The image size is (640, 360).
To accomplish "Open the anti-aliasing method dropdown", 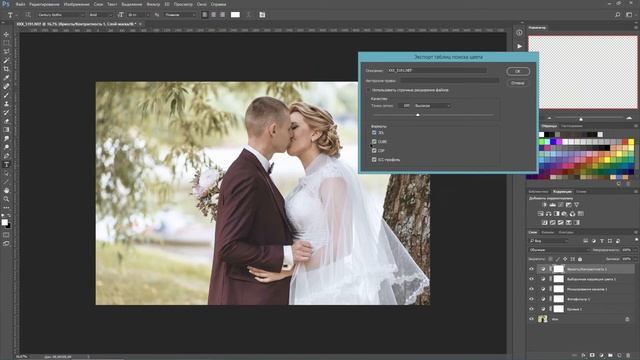I will pyautogui.click(x=180, y=15).
